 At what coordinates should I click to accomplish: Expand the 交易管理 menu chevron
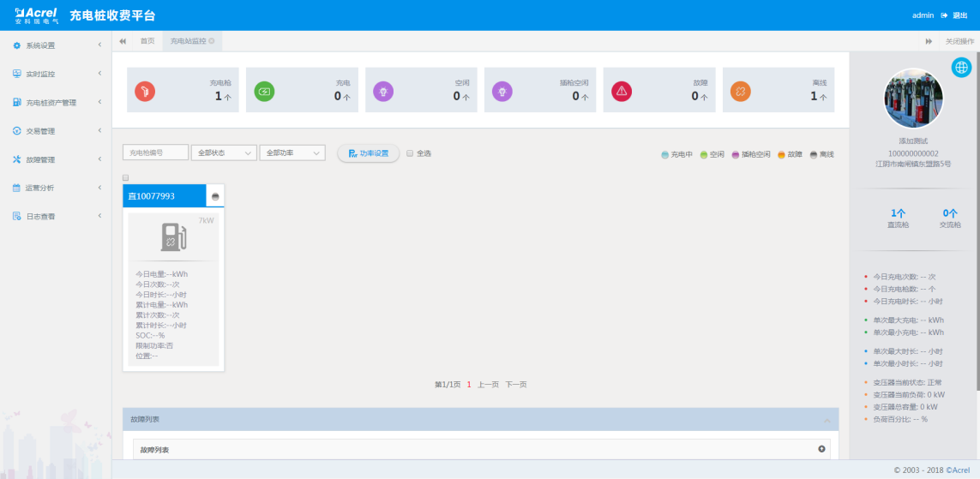click(x=100, y=130)
